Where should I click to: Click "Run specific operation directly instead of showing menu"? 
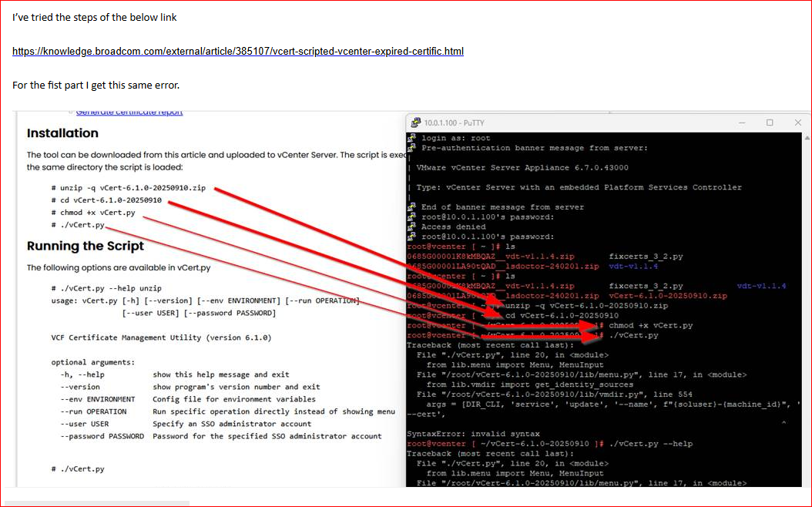[x=274, y=411]
